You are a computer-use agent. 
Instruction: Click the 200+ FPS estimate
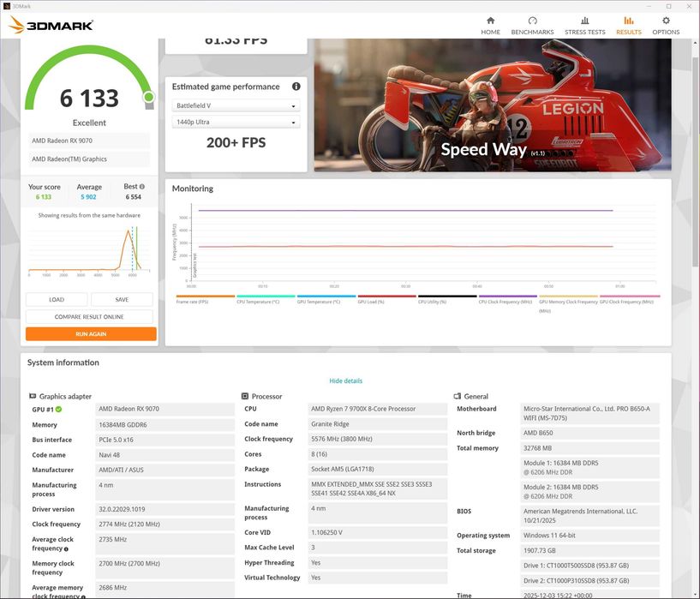pos(236,143)
